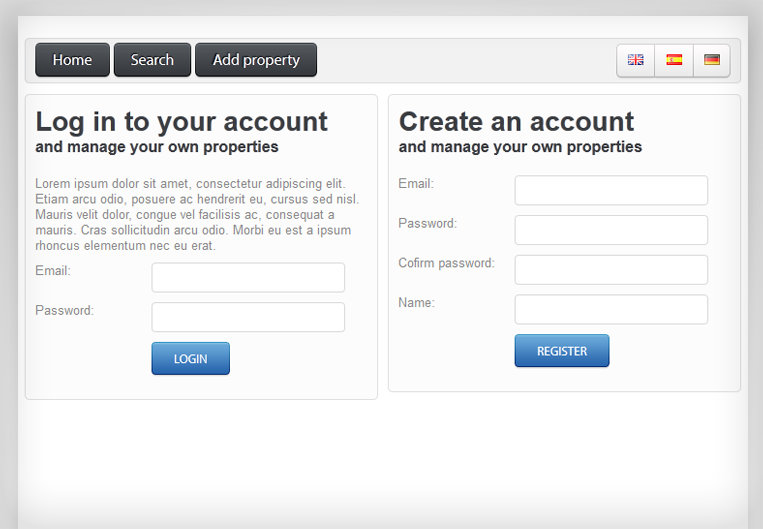
Task: Switch language using the Spanish flag icon
Action: (x=674, y=60)
